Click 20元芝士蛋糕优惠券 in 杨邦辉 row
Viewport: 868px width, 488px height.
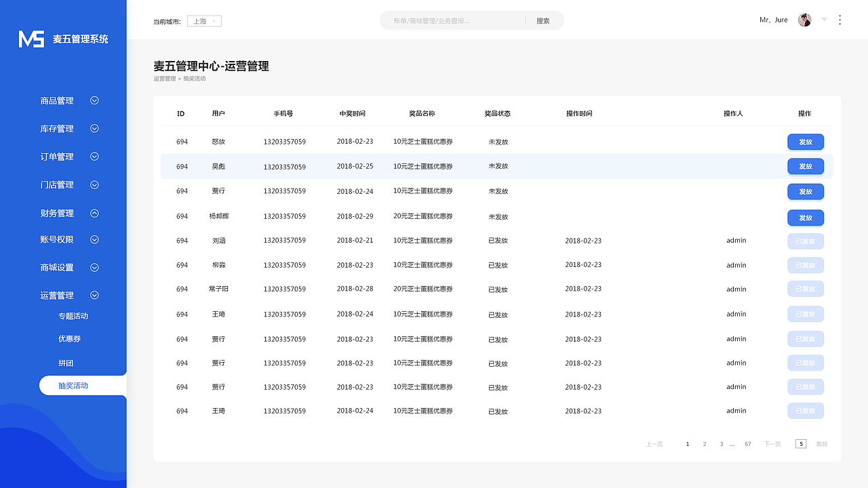pyautogui.click(x=423, y=216)
